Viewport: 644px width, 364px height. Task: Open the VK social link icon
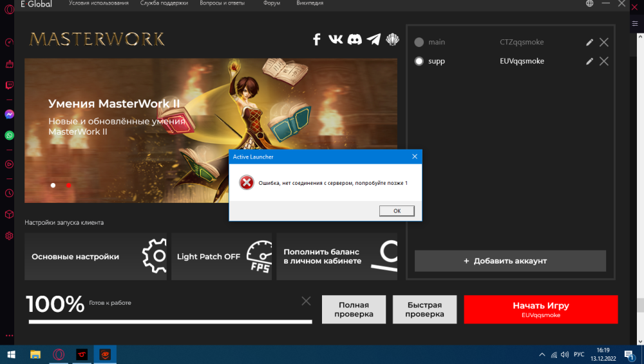pyautogui.click(x=336, y=40)
